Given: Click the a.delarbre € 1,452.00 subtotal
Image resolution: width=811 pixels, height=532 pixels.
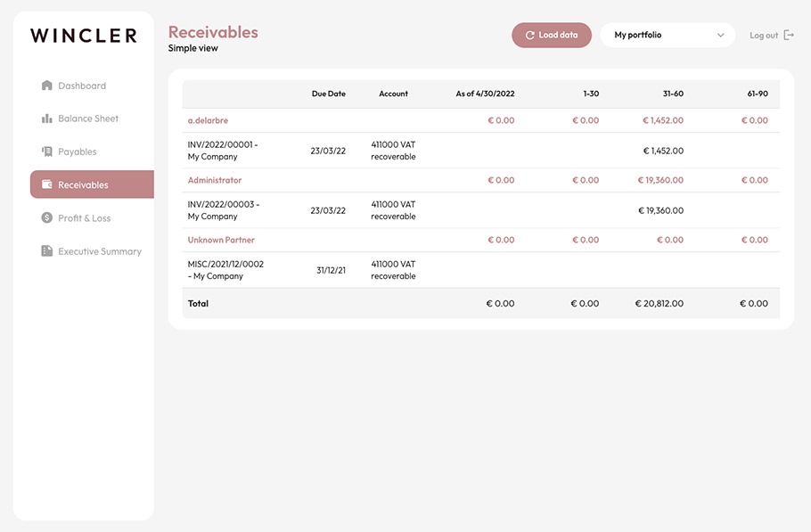Looking at the screenshot, I should pyautogui.click(x=662, y=120).
